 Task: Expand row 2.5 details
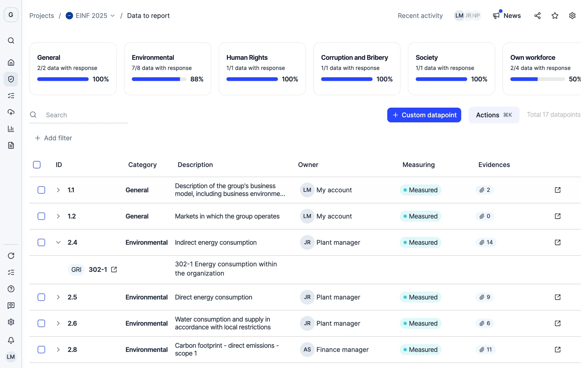[x=58, y=297]
